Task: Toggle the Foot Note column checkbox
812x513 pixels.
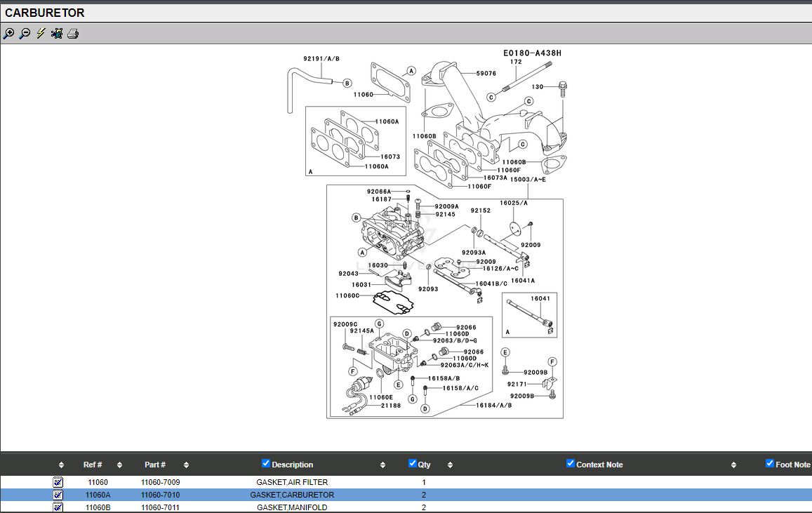Action: pos(770,463)
